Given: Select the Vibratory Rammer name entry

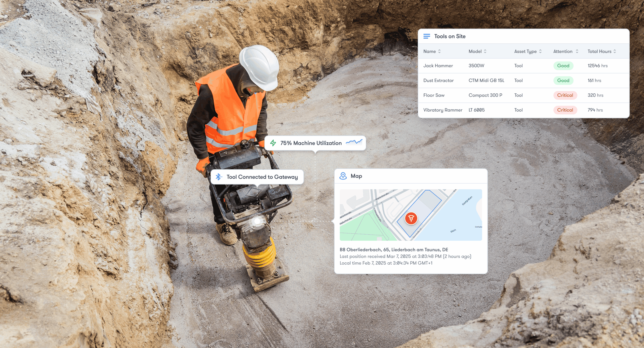Looking at the screenshot, I should (x=442, y=110).
